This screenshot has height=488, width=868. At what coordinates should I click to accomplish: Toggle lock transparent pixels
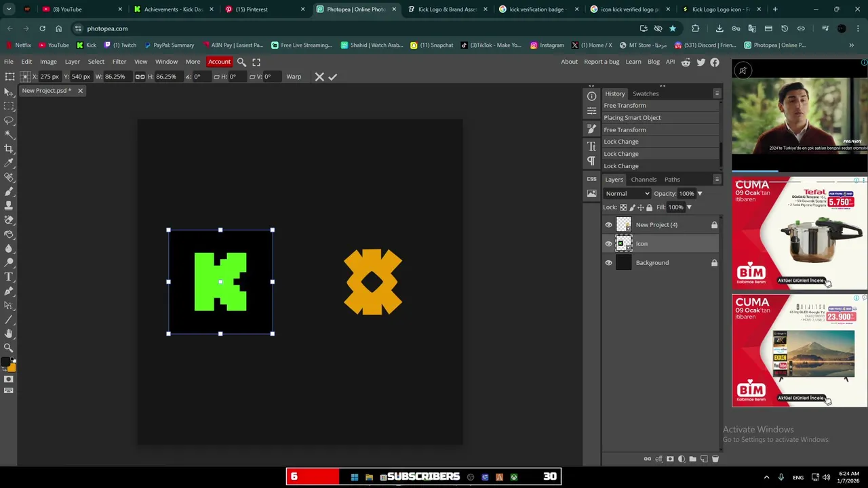pos(623,207)
